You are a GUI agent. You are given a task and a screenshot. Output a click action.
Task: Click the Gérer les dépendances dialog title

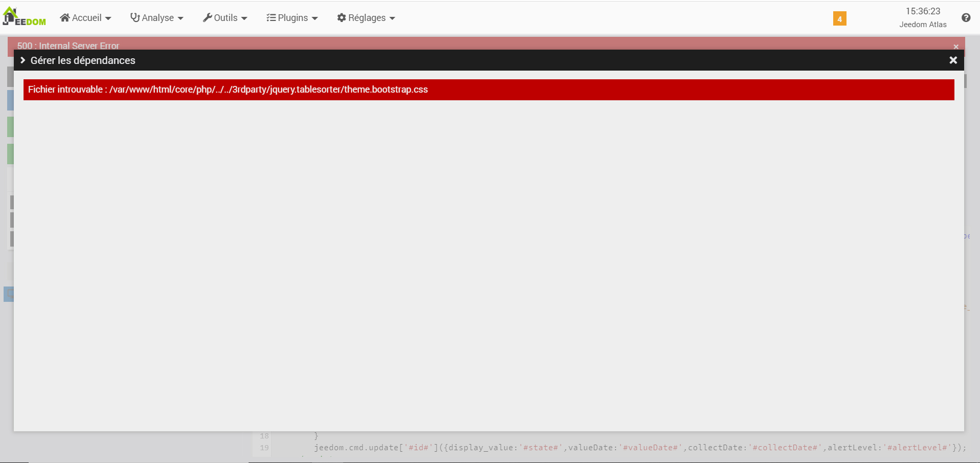click(83, 60)
